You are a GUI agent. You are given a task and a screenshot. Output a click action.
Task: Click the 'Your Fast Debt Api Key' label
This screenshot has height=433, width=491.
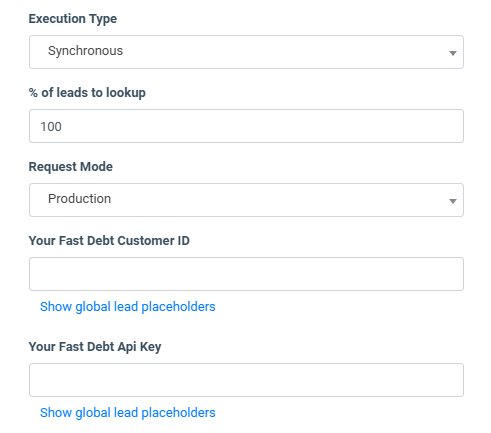[95, 347]
